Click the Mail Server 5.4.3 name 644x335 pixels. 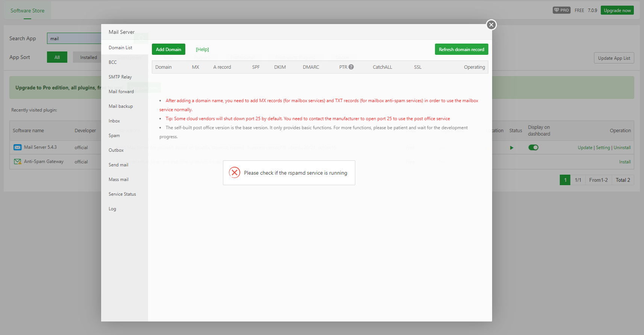pos(40,147)
